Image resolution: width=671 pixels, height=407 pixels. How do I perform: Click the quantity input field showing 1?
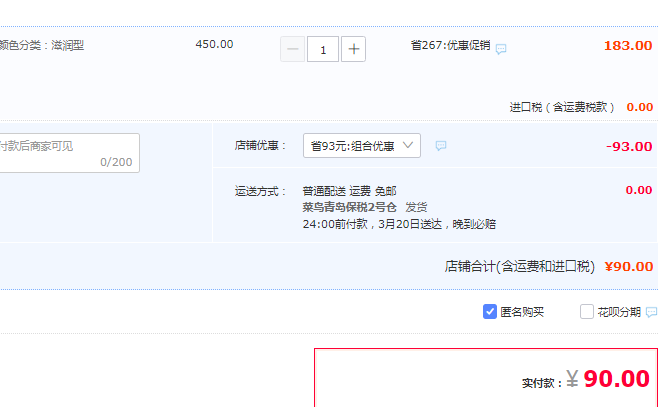point(323,49)
